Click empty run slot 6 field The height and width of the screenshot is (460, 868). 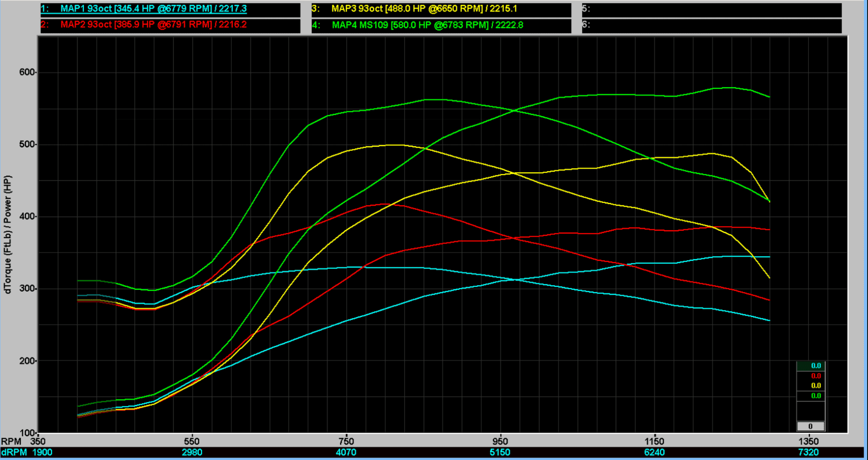[x=711, y=25]
